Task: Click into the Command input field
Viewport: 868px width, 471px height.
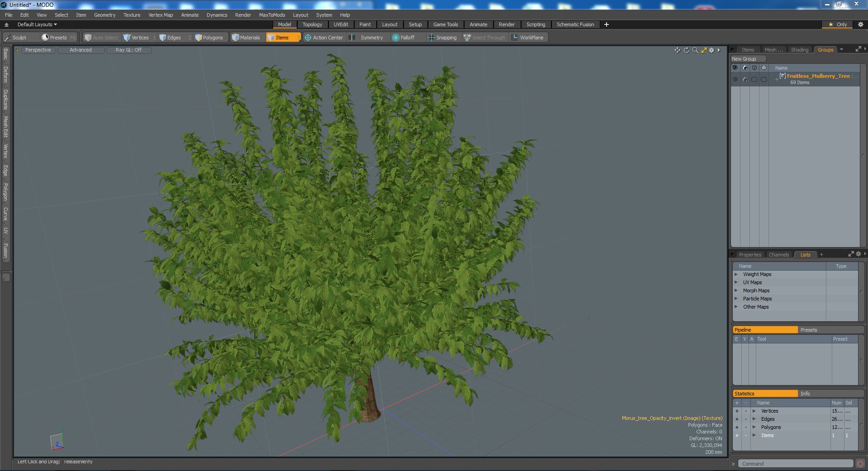Action: pos(796,464)
